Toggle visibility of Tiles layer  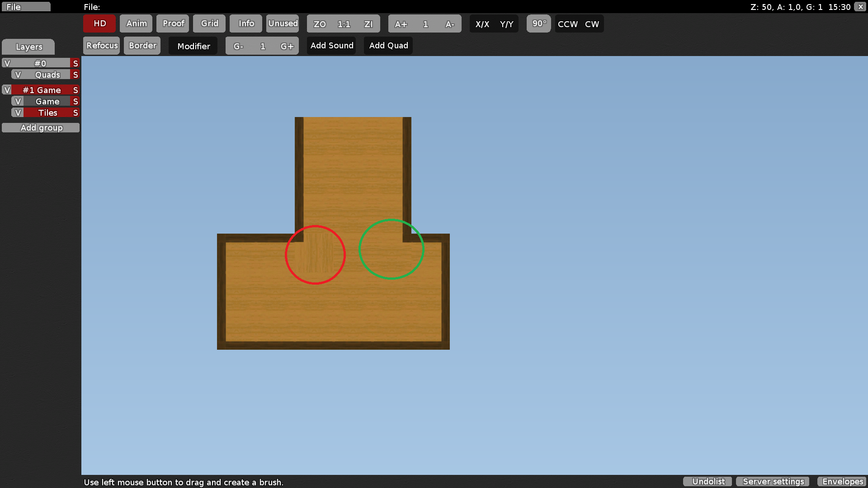coord(18,113)
